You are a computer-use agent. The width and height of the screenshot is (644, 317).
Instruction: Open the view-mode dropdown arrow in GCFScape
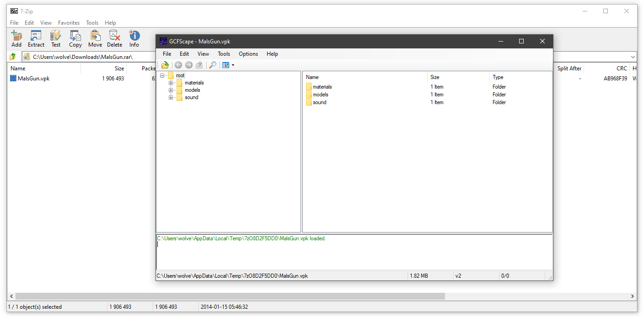(x=233, y=65)
